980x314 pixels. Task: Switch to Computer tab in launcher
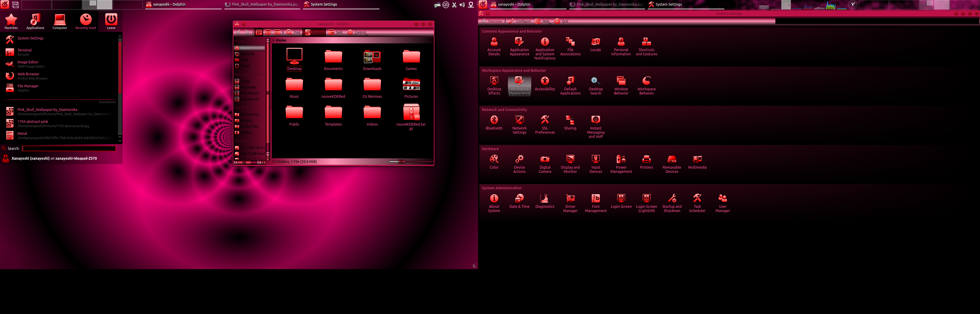point(60,21)
